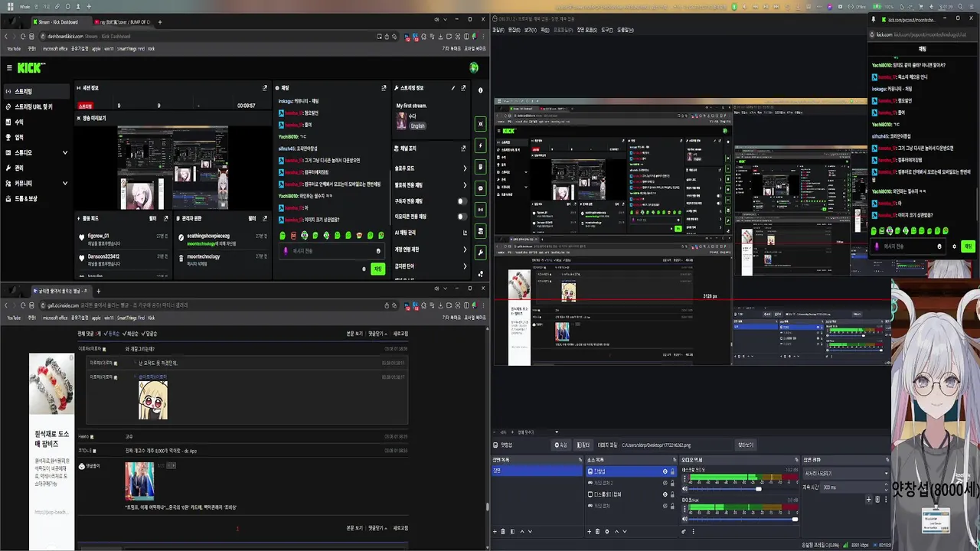Image resolution: width=980 pixels, height=551 pixels.
Task: Click 찾아보기 browse button in OBS
Action: coord(745,445)
